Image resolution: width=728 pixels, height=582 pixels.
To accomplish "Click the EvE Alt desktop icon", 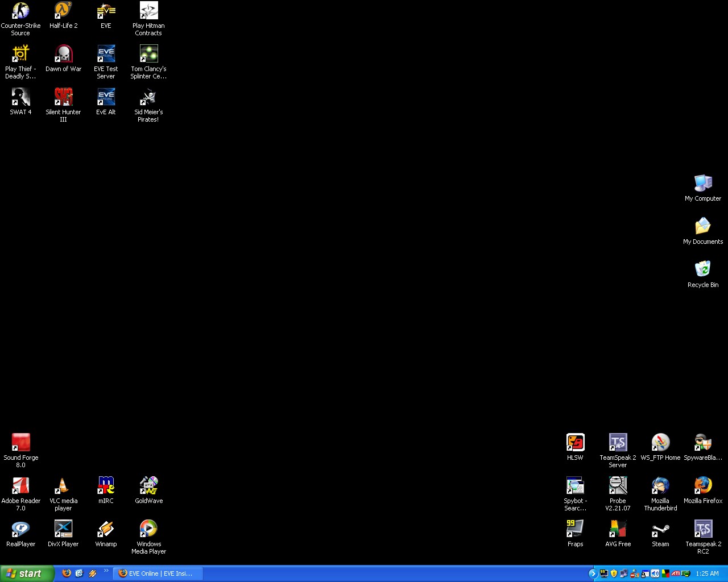I will [106, 102].
